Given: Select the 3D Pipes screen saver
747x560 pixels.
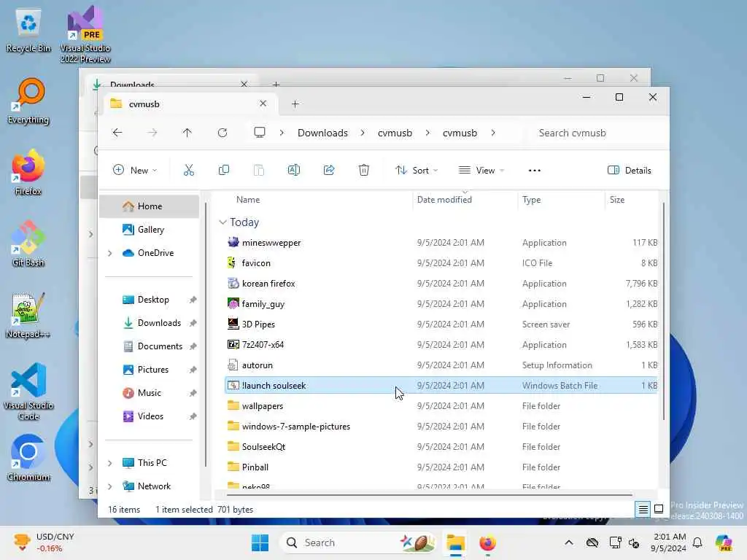Looking at the screenshot, I should pos(441,324).
